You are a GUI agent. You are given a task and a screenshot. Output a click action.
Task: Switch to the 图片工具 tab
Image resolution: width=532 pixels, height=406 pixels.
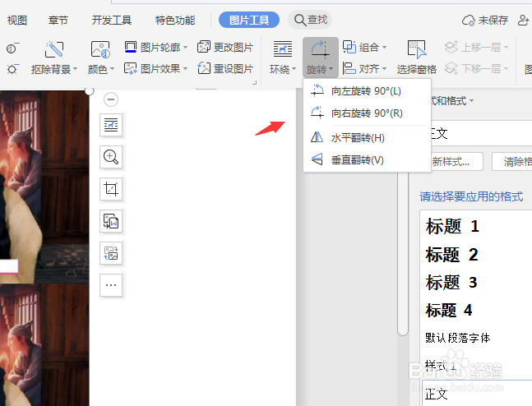click(249, 20)
